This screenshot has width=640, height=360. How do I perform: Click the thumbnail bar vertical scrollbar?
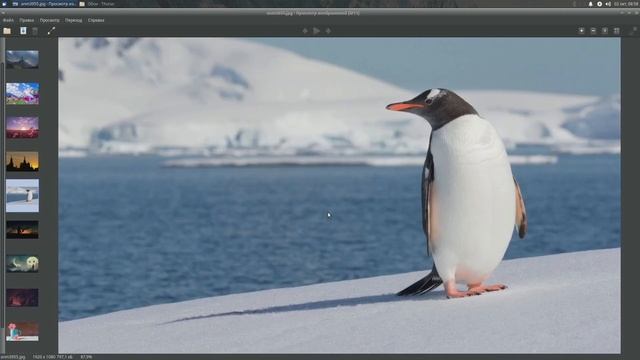(3, 196)
